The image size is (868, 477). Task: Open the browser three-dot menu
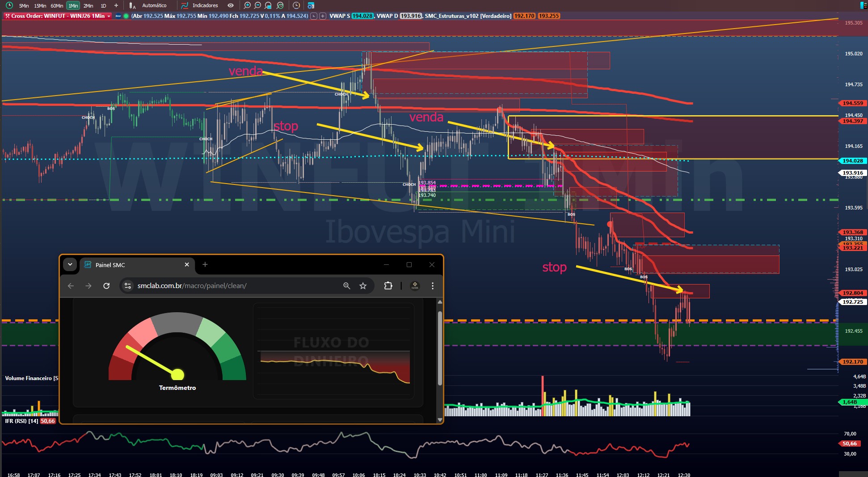coord(432,286)
